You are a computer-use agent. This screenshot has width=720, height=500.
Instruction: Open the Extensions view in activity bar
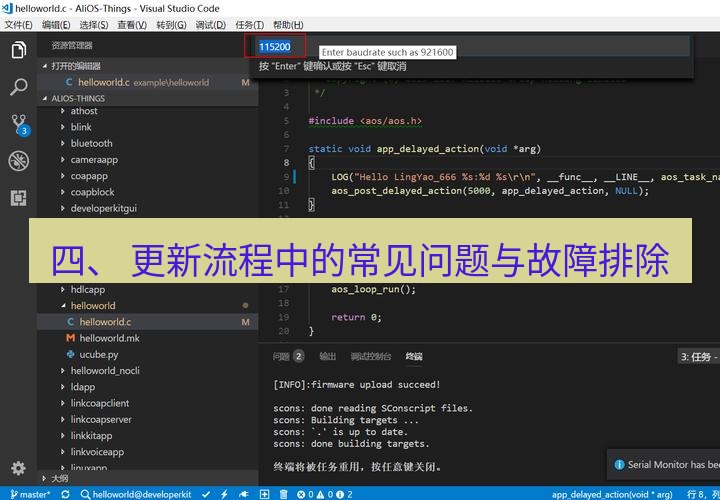click(18, 198)
